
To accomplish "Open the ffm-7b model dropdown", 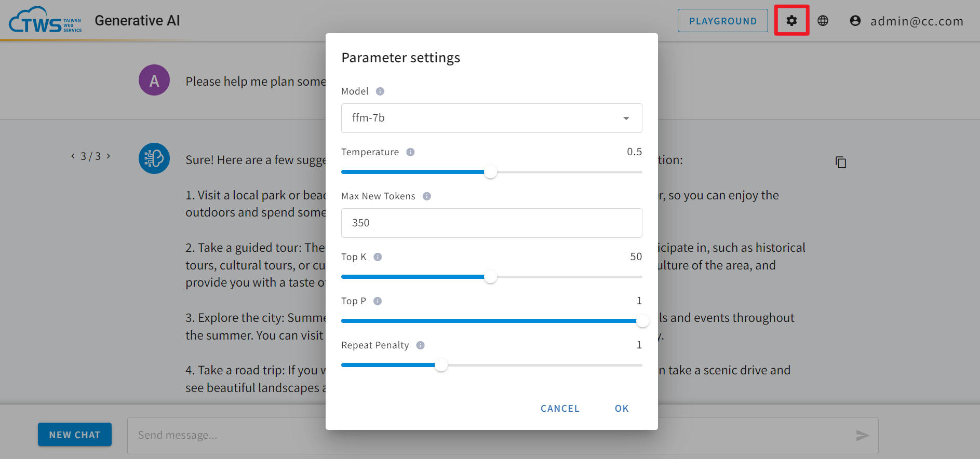I will pos(491,118).
